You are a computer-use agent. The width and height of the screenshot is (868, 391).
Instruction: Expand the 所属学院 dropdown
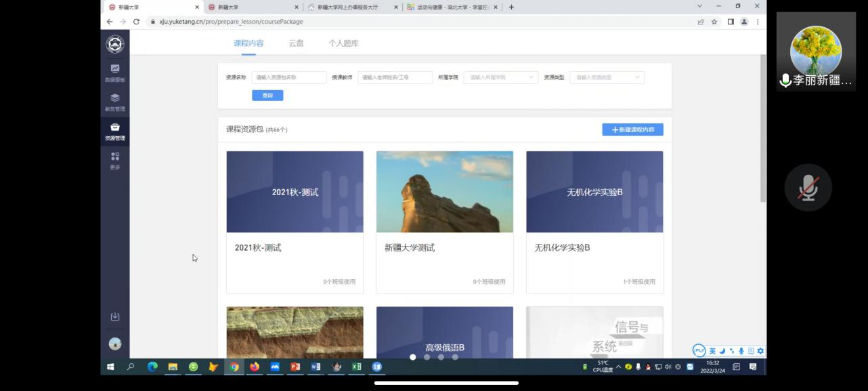point(501,77)
